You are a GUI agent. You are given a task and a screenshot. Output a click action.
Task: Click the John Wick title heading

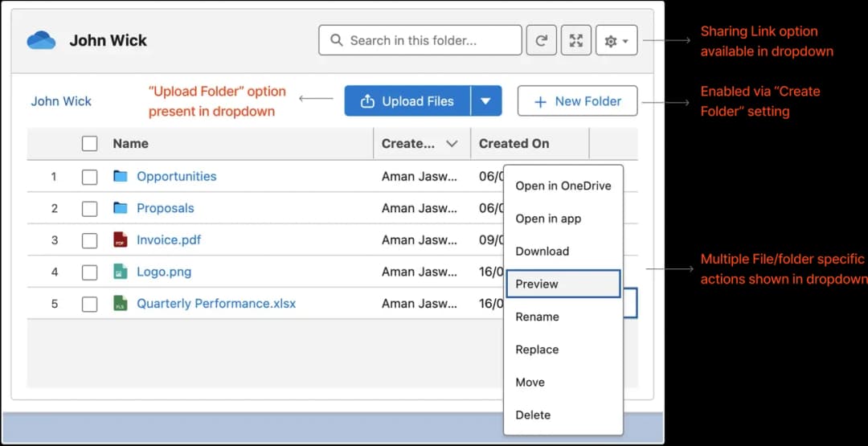pyautogui.click(x=108, y=40)
